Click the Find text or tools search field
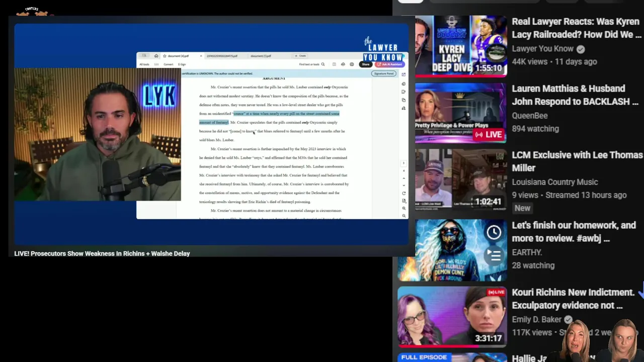 (x=312, y=64)
